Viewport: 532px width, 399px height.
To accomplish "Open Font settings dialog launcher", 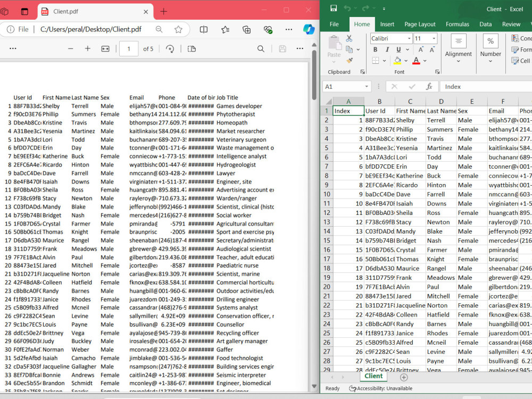I will click(437, 72).
